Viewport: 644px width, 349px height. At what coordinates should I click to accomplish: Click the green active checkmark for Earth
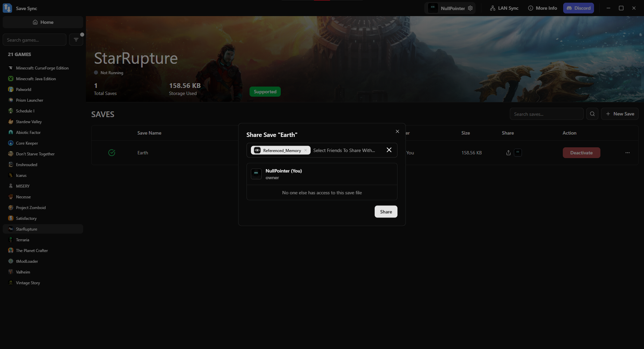[x=112, y=153]
